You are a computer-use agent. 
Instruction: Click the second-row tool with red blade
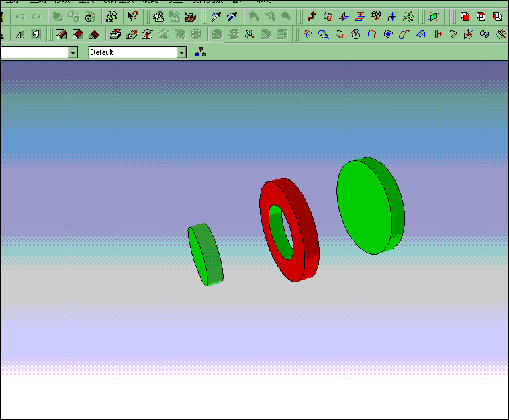pyautogui.click(x=249, y=34)
